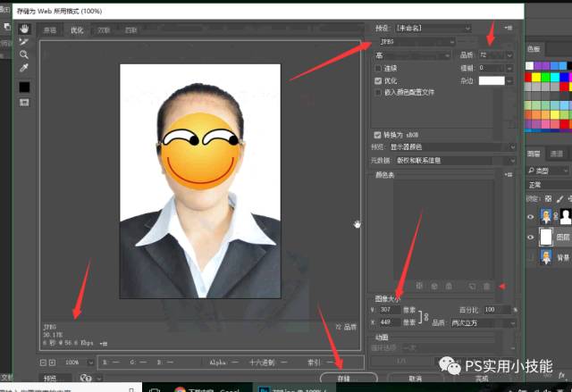Expand the 品质 quality slider arrow
Screen dimensions: 572x392
(509, 55)
